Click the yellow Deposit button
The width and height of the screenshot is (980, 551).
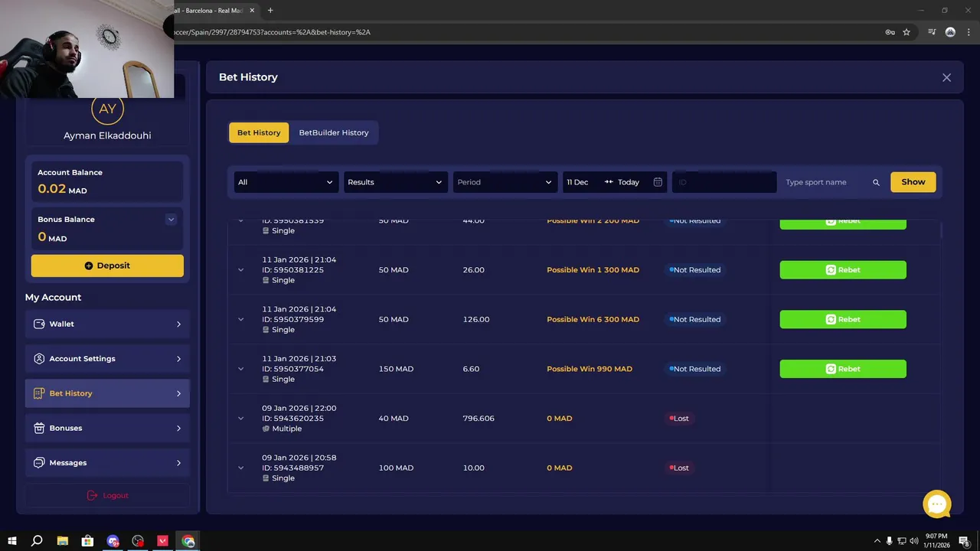click(107, 266)
